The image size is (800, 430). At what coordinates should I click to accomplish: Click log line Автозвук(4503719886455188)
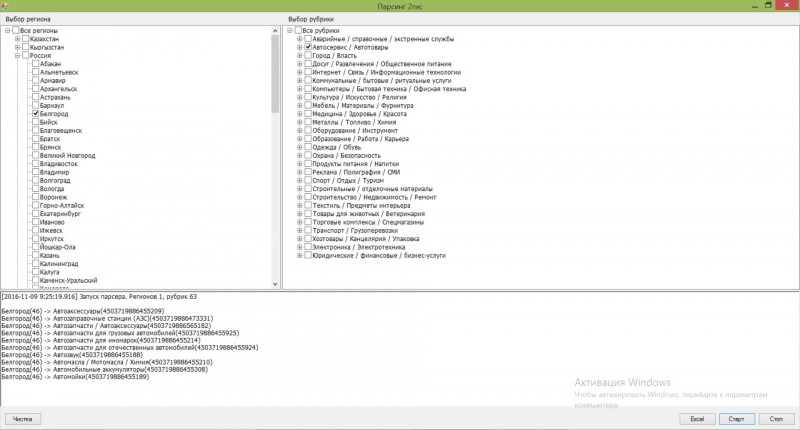point(72,355)
